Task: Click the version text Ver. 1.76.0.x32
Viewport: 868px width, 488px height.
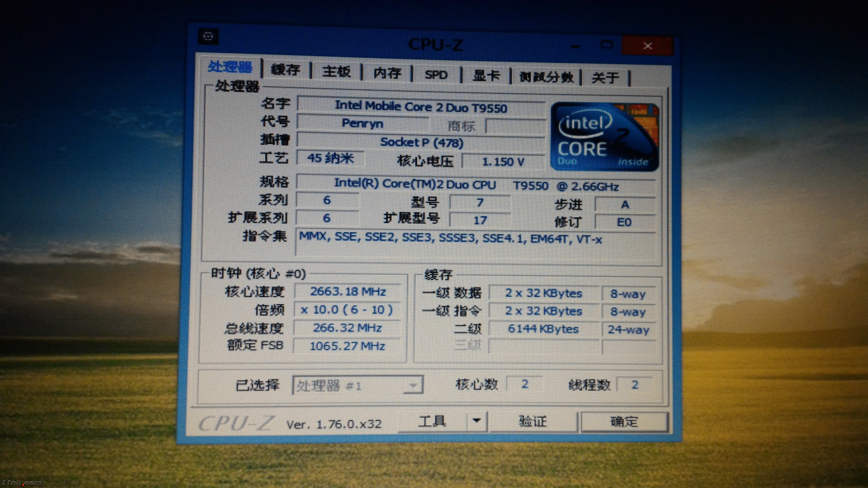Action: [x=334, y=424]
